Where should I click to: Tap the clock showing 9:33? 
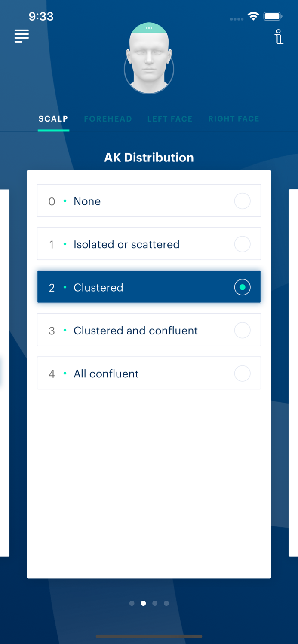[x=41, y=16]
